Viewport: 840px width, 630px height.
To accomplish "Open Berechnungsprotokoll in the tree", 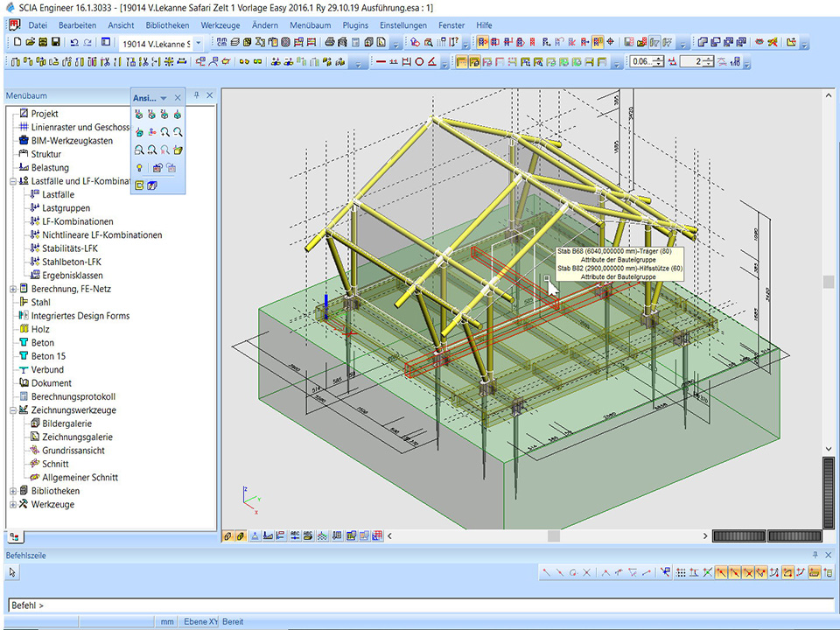I will click(73, 396).
